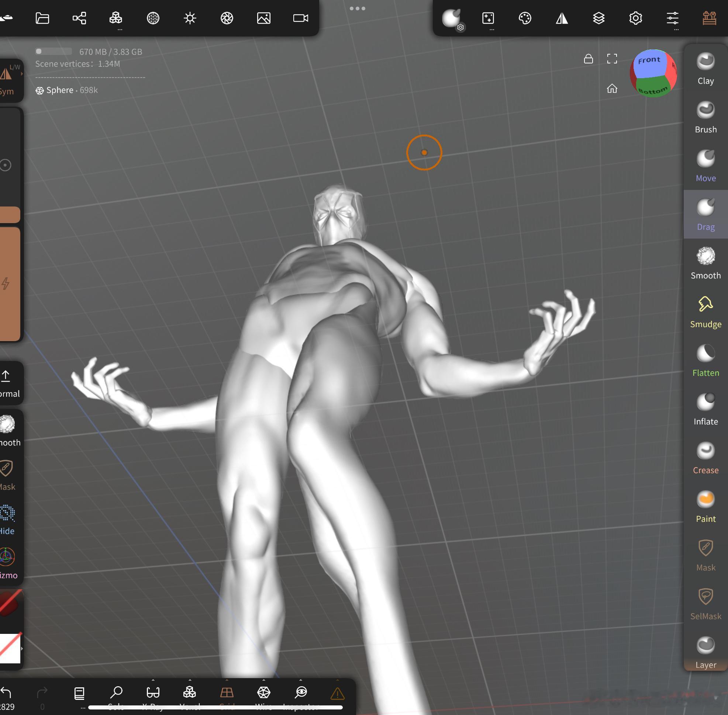
Task: Open the Scene hierarchy menu
Action: coord(79,18)
